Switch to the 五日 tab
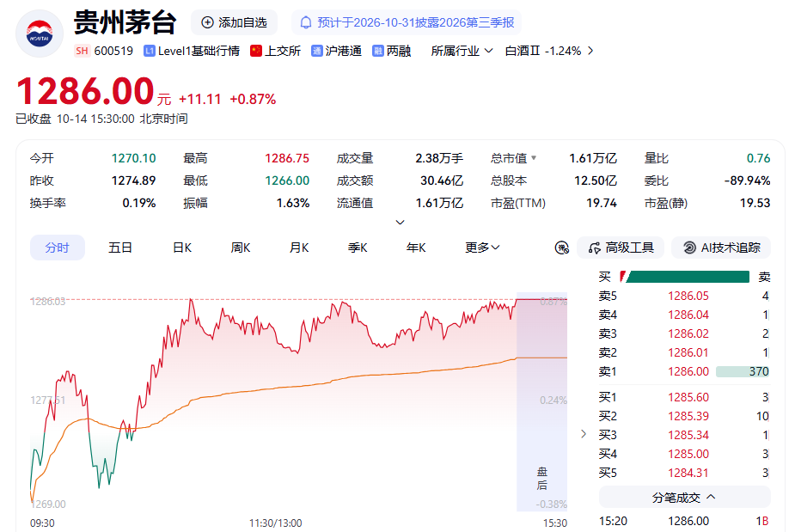795x532 pixels. pyautogui.click(x=120, y=248)
